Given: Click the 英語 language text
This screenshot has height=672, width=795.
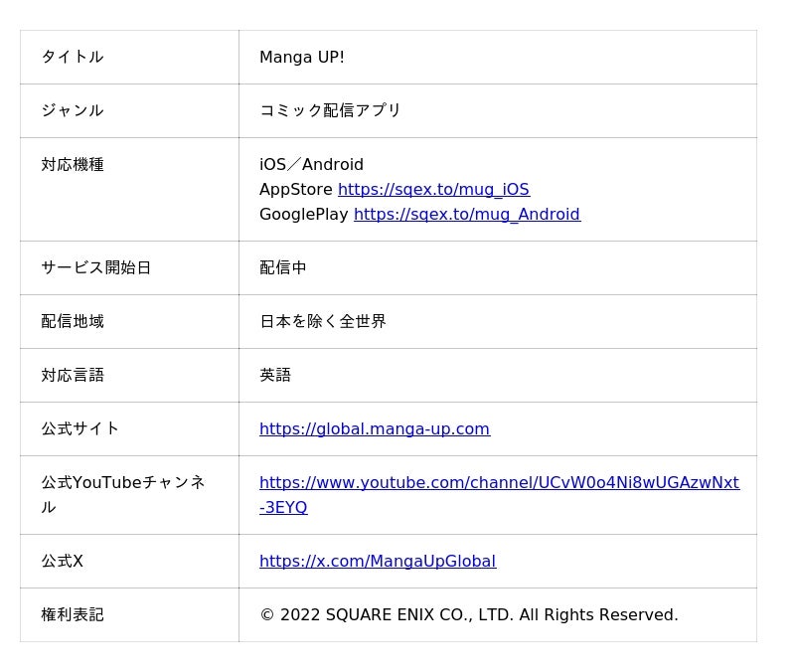Looking at the screenshot, I should tap(275, 375).
